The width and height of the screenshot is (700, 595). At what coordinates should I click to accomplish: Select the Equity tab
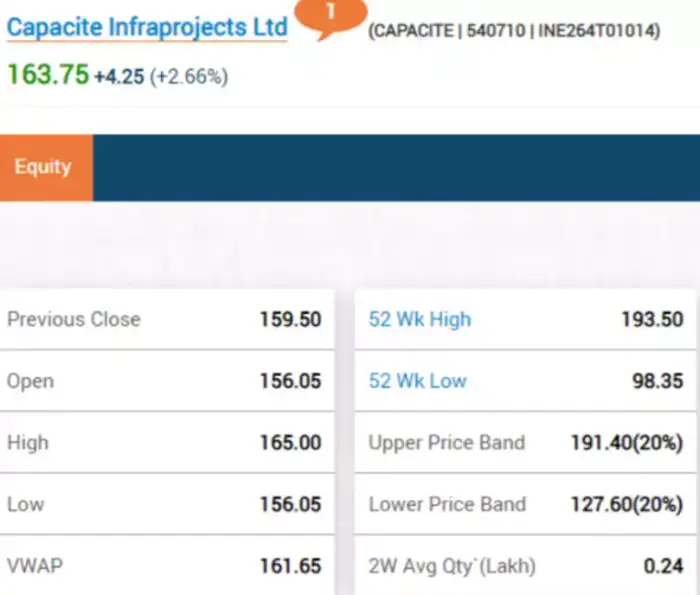pos(43,167)
